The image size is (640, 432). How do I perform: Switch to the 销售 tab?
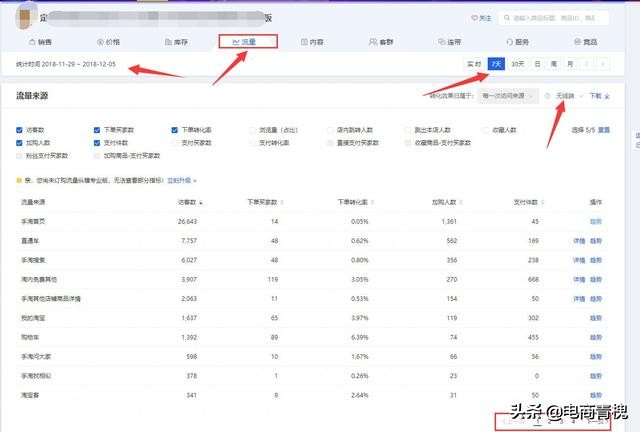click(40, 42)
